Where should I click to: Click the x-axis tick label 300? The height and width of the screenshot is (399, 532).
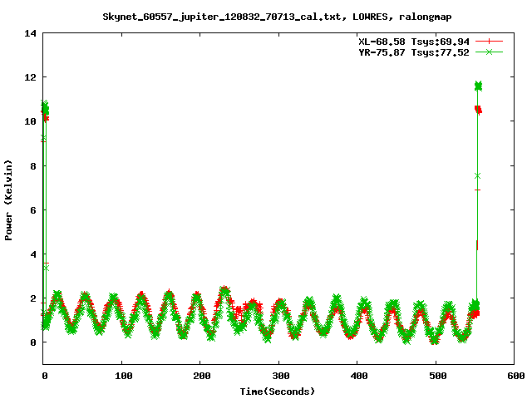280,376
